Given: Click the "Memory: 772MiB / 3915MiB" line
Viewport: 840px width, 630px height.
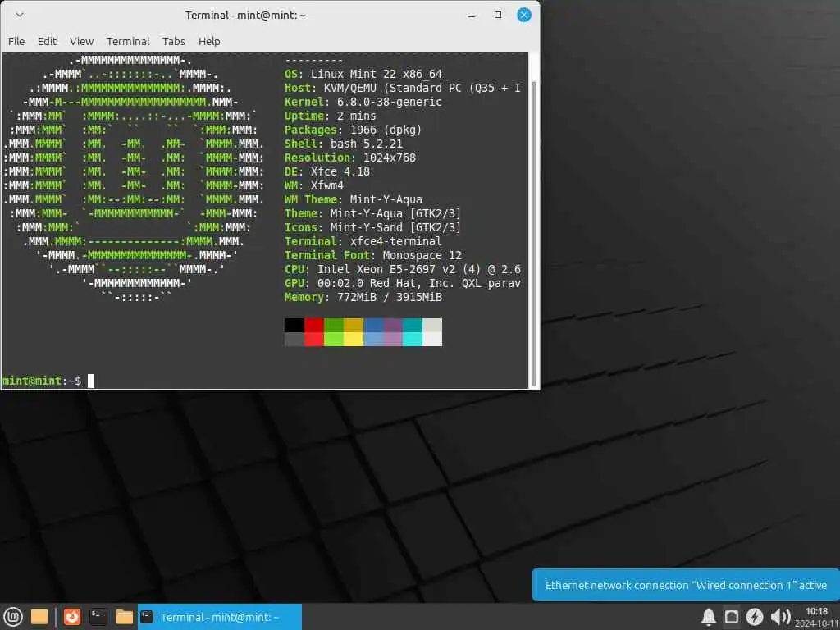Looking at the screenshot, I should tap(363, 297).
